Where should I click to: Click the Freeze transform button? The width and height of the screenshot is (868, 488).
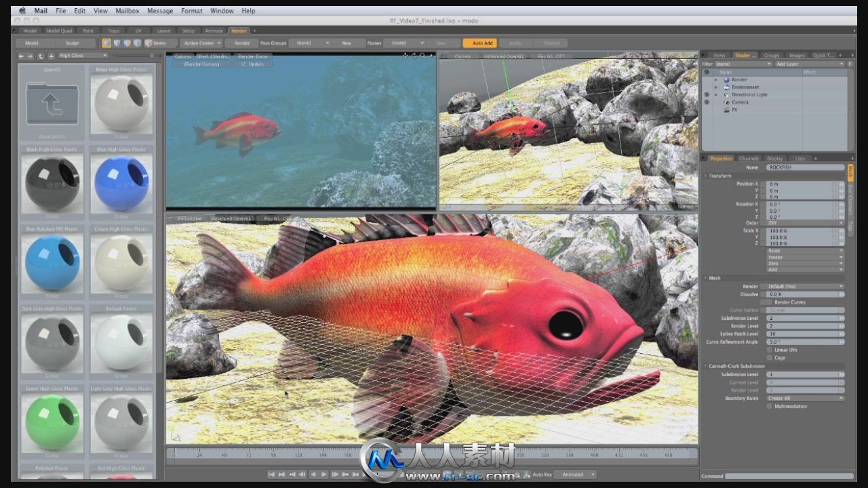point(806,258)
